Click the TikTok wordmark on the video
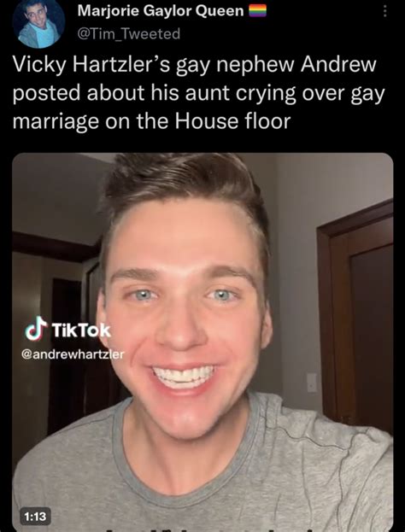Viewport: 405px width, 532px height. click(x=81, y=330)
